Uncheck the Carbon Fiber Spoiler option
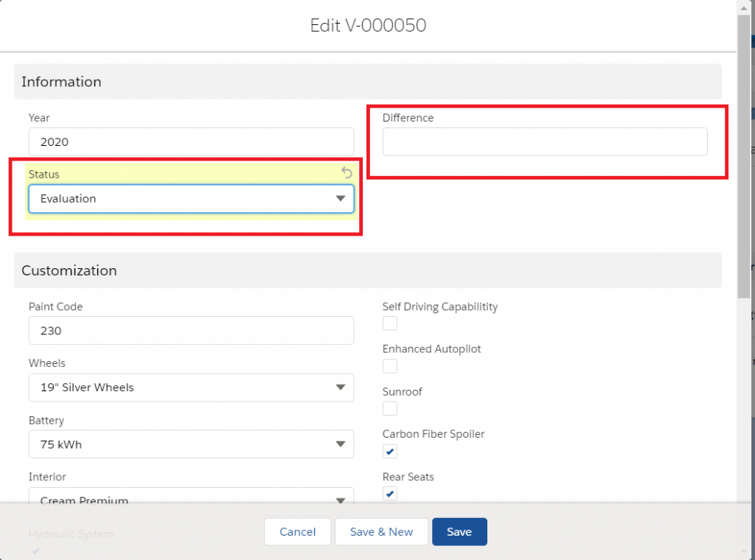 (389, 451)
